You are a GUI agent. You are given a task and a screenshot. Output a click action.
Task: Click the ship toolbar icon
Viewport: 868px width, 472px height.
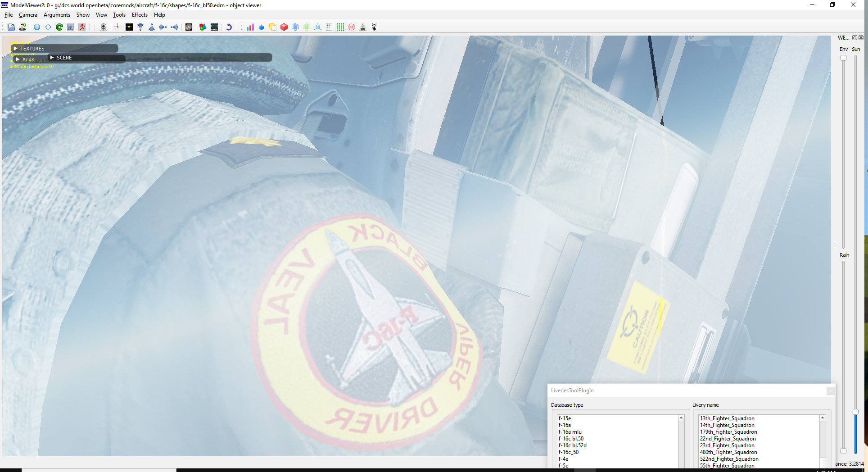(363, 27)
